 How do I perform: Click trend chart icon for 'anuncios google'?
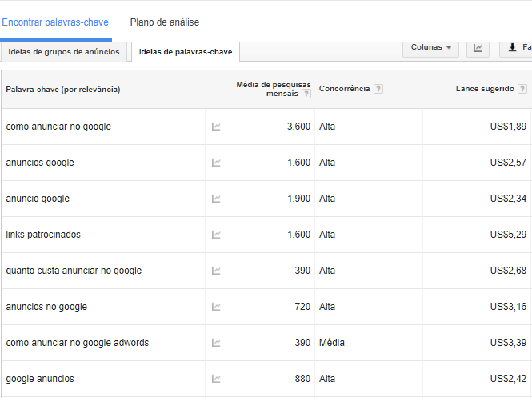[216, 163]
